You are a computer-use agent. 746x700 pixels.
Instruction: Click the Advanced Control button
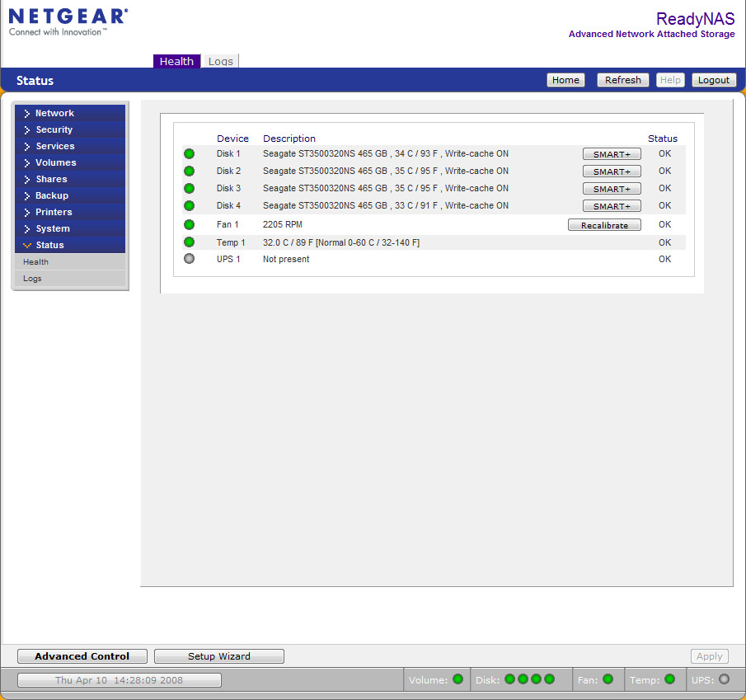tap(82, 656)
